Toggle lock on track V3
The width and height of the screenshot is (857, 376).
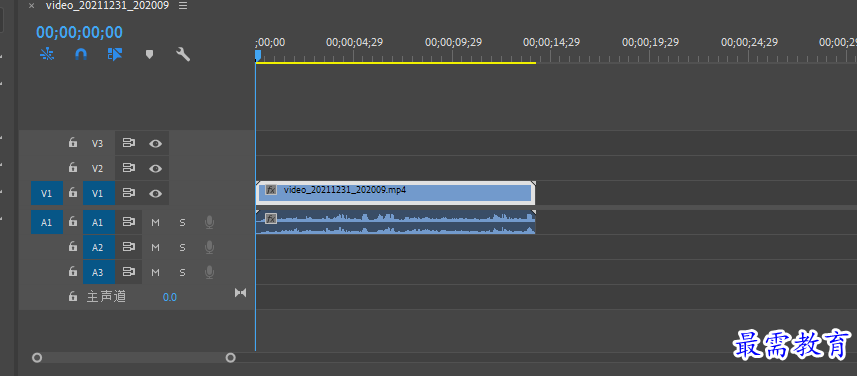point(73,143)
